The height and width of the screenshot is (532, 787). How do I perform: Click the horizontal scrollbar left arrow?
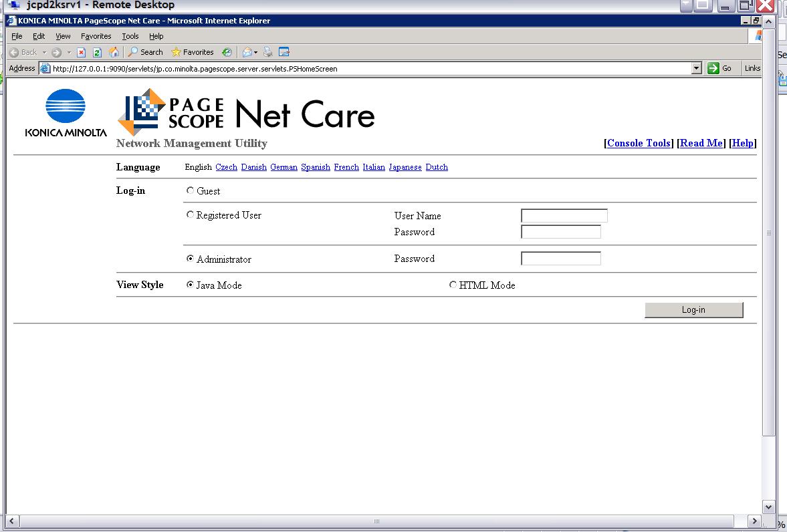(x=12, y=521)
